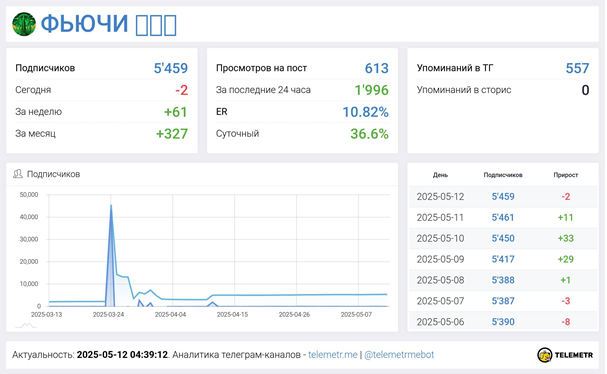The height and width of the screenshot is (374, 607).
Task: Select the 2025-05-08 table row date
Action: (x=440, y=280)
